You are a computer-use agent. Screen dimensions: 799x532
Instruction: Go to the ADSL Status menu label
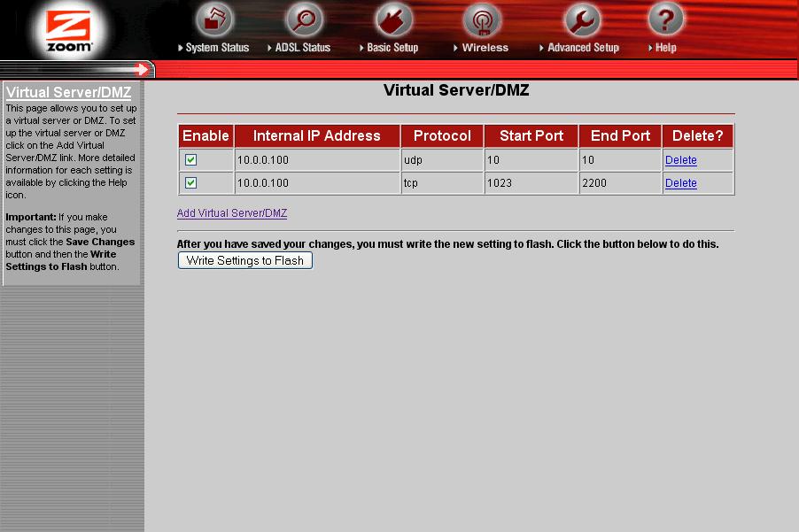pyautogui.click(x=303, y=47)
